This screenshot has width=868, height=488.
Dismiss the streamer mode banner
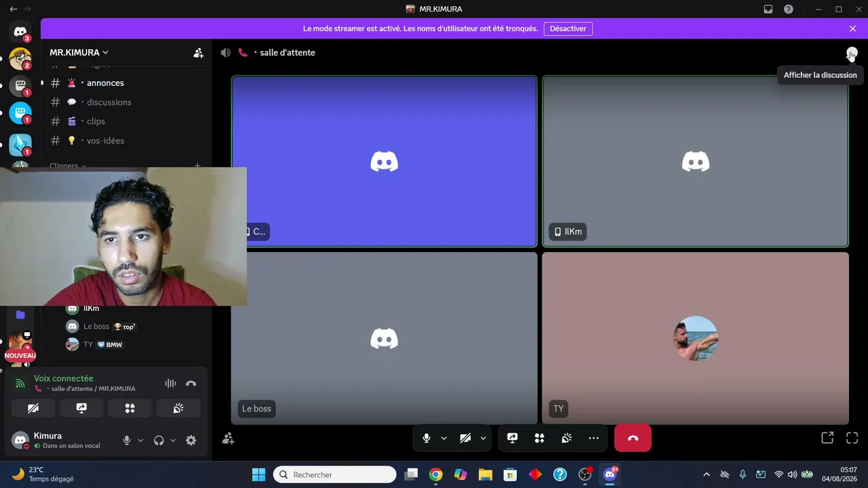(852, 28)
